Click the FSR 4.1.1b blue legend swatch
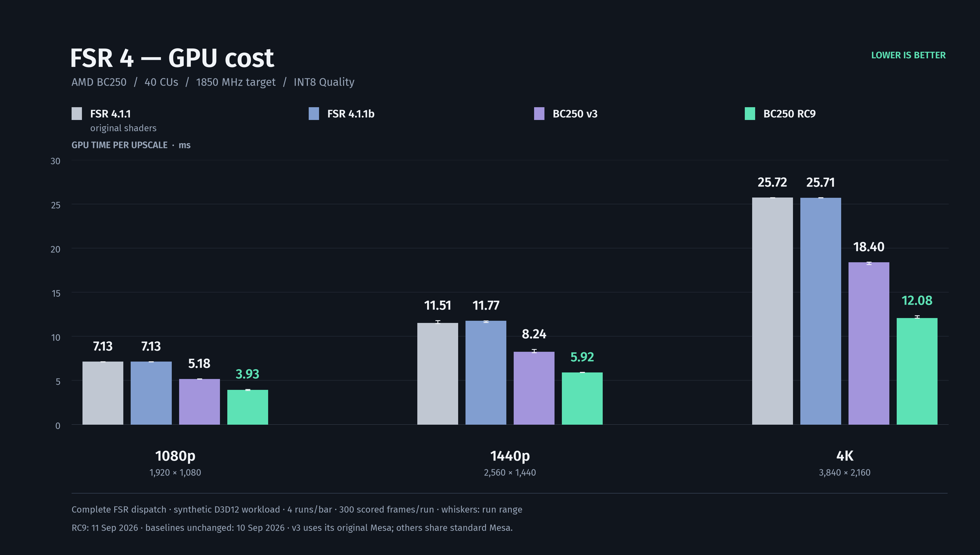The width and height of the screenshot is (980, 555). (x=314, y=114)
